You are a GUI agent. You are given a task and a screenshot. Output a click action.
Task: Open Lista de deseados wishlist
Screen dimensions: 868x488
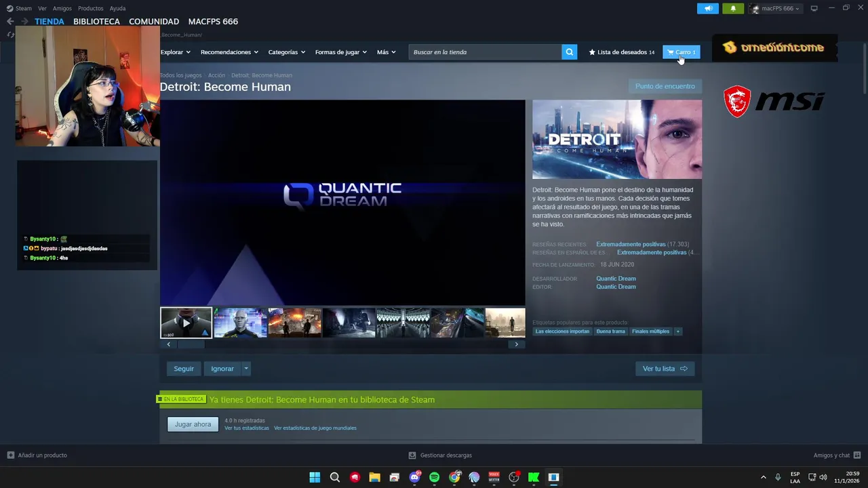pyautogui.click(x=622, y=52)
